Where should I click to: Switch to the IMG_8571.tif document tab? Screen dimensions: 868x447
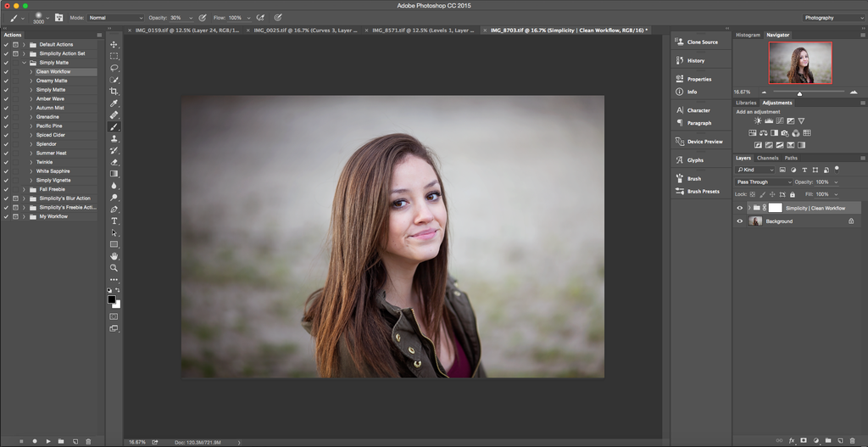click(424, 30)
